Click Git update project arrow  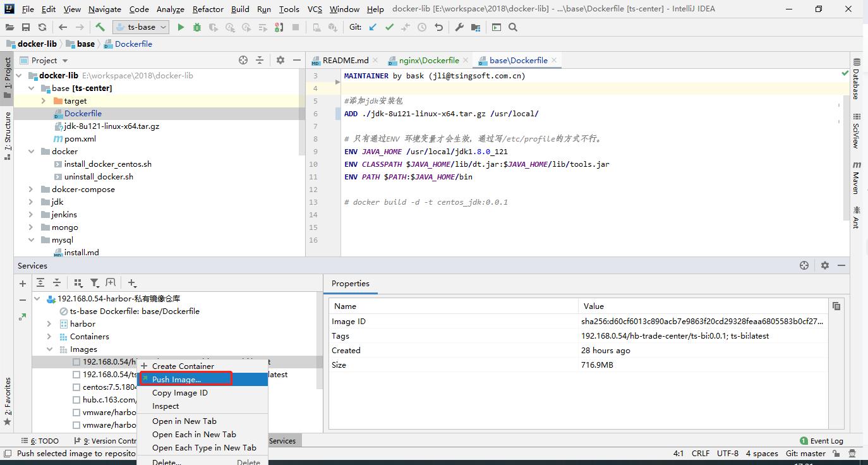tap(373, 27)
